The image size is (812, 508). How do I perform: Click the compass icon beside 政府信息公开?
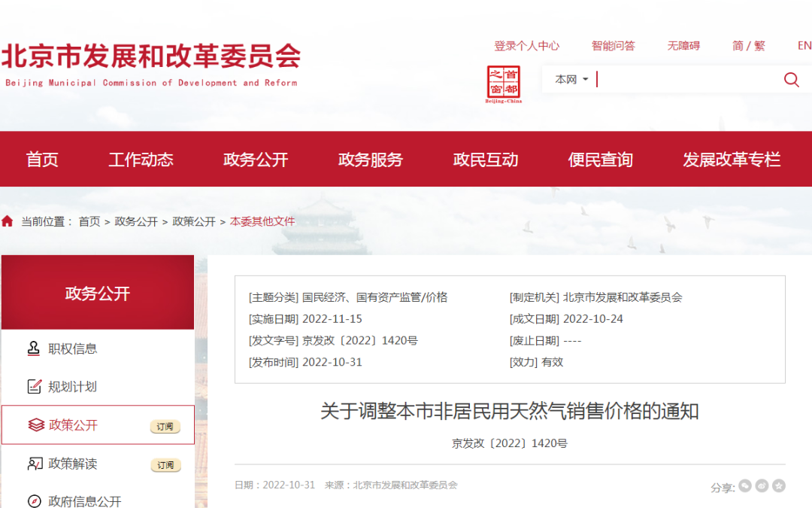(34, 501)
